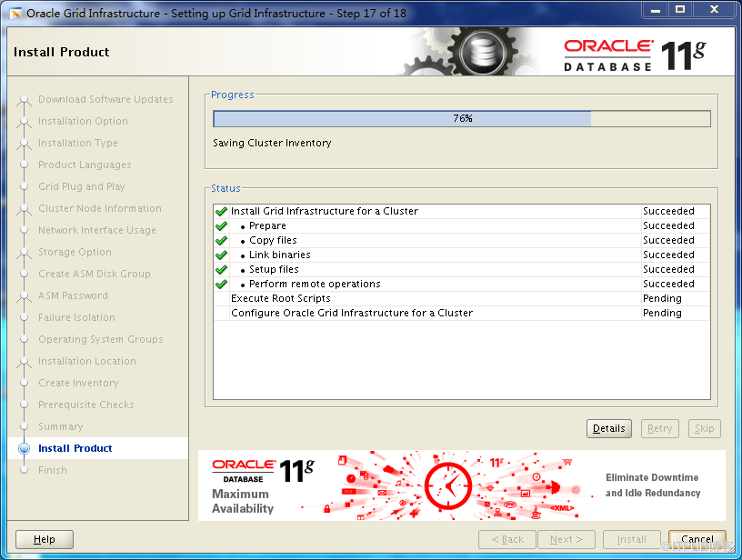Click Pending status of Configure Oracle Grid

[x=662, y=313]
